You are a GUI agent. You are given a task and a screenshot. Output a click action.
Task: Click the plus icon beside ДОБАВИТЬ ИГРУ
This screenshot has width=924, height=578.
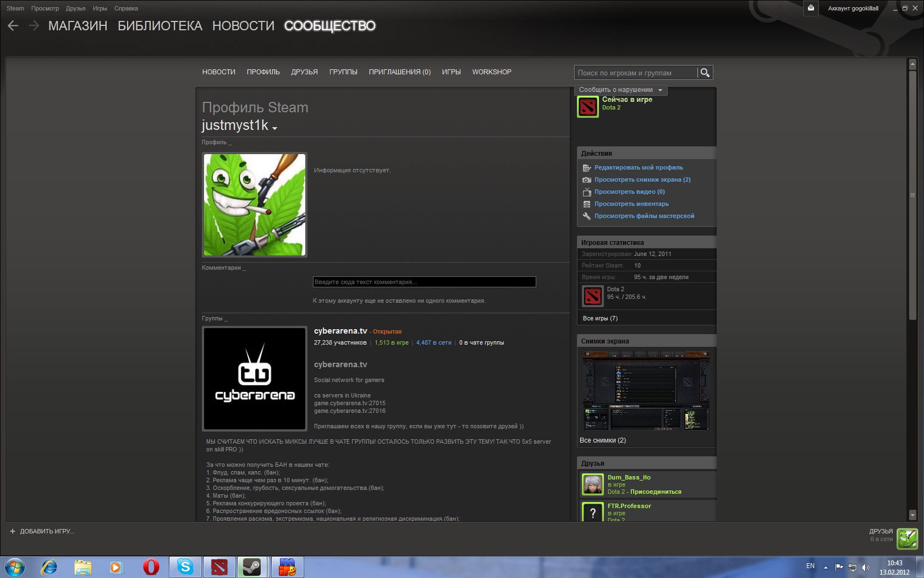point(13,531)
